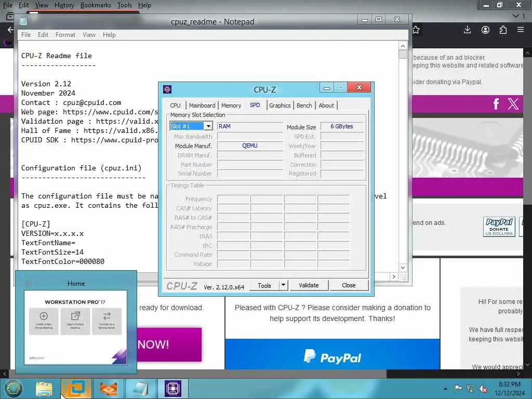Open the browser Bookmarks menu

click(x=96, y=5)
